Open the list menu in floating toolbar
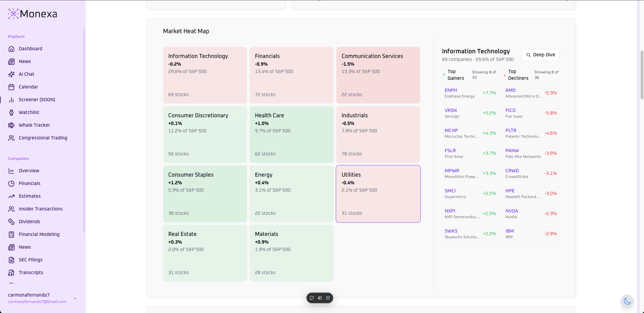This screenshot has width=644, height=313. 328,298
